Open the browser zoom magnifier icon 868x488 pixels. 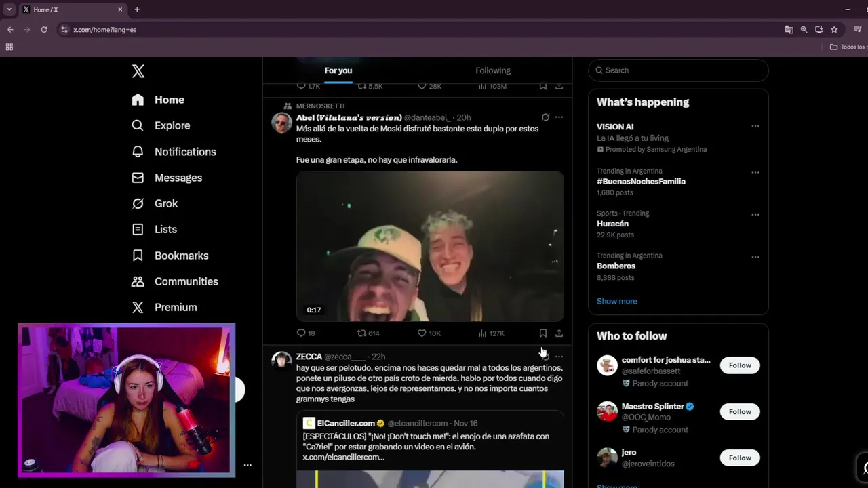point(804,30)
